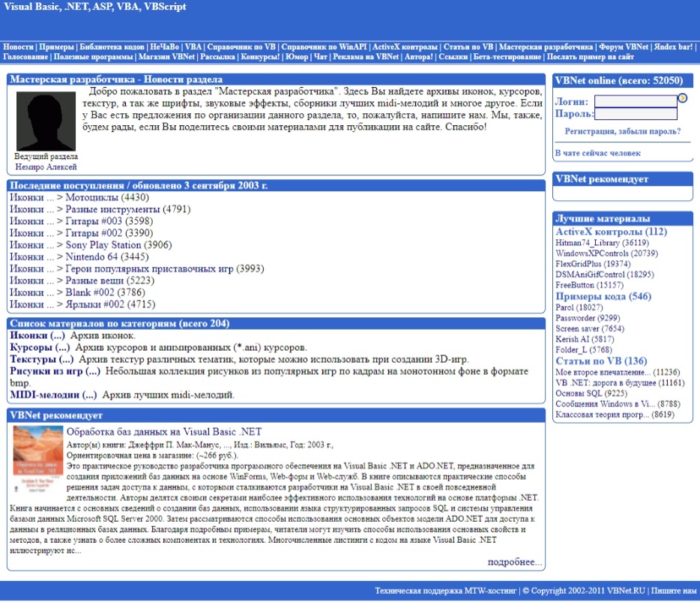Open the Яndex bar! navigation link
The height and width of the screenshot is (602, 700).
coord(673,47)
